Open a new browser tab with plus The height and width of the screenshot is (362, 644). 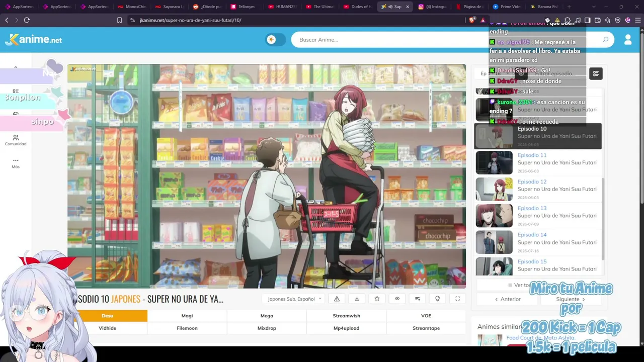(x=569, y=7)
